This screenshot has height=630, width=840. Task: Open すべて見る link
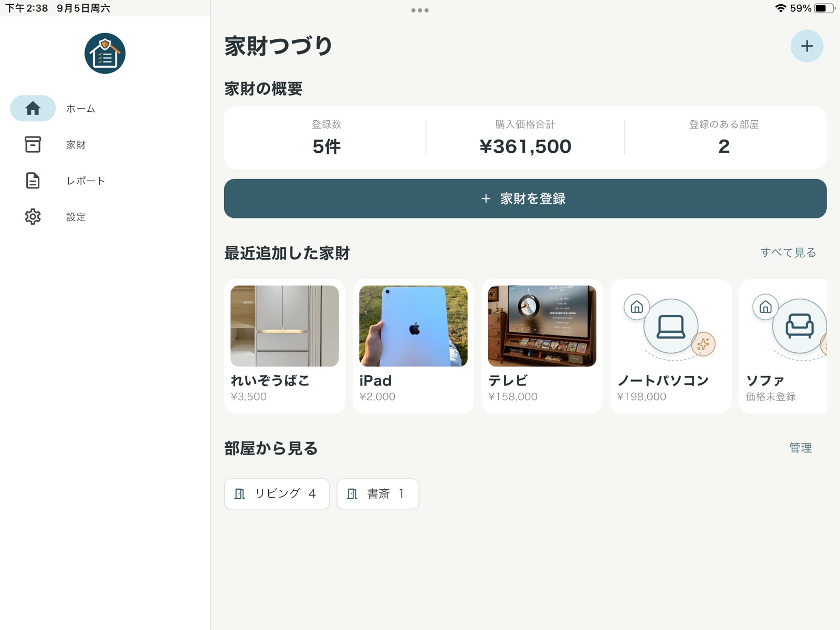(x=788, y=253)
